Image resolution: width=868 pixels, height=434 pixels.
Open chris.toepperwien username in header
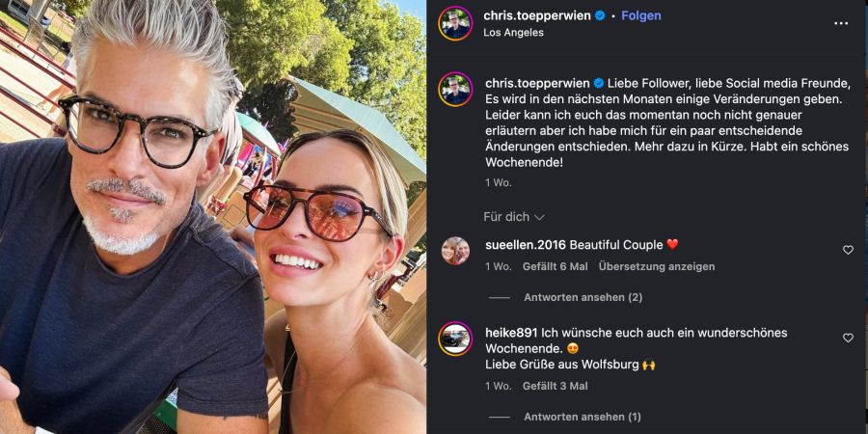click(537, 16)
